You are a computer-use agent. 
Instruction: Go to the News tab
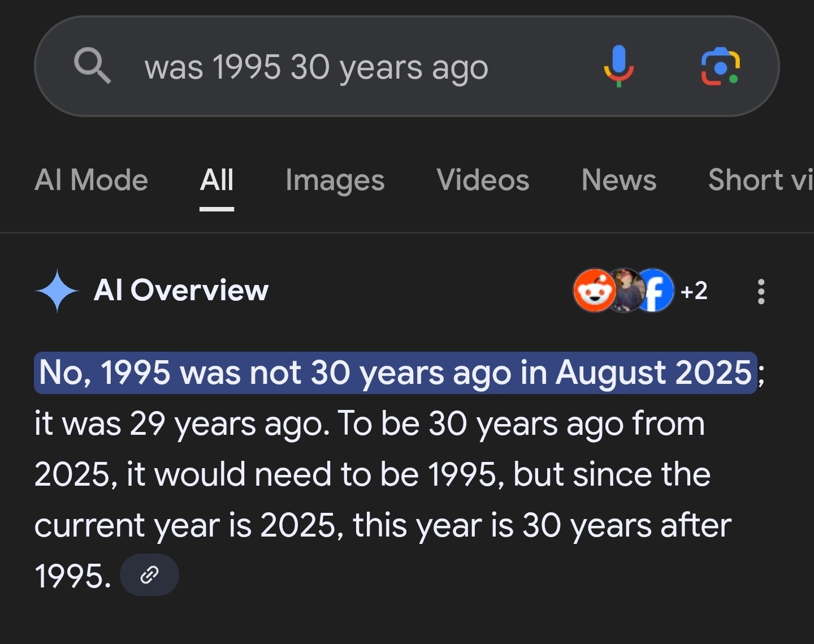click(619, 180)
